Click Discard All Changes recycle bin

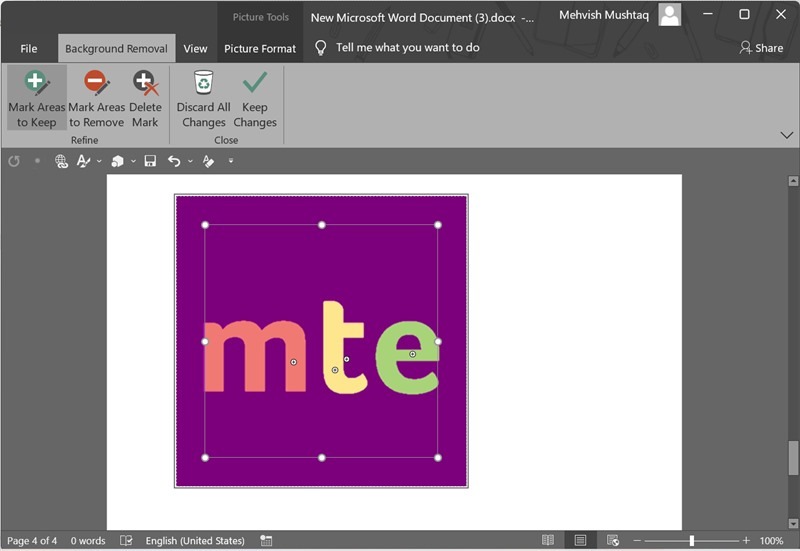[x=204, y=99]
